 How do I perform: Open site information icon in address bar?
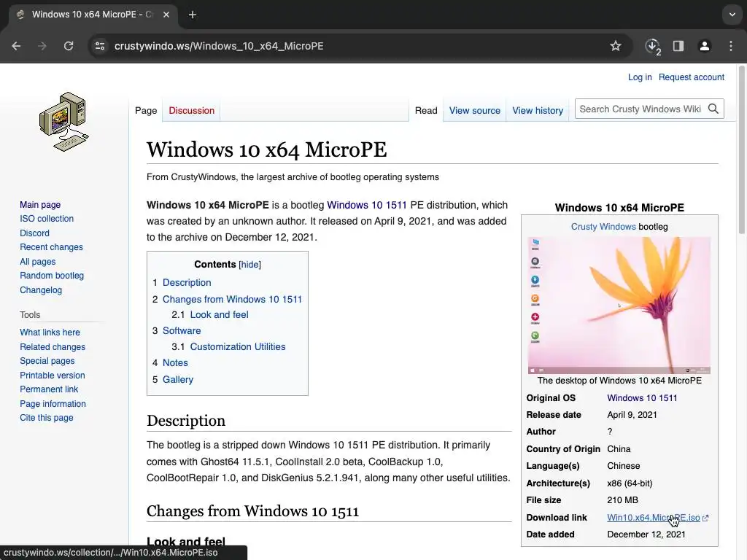pos(100,46)
